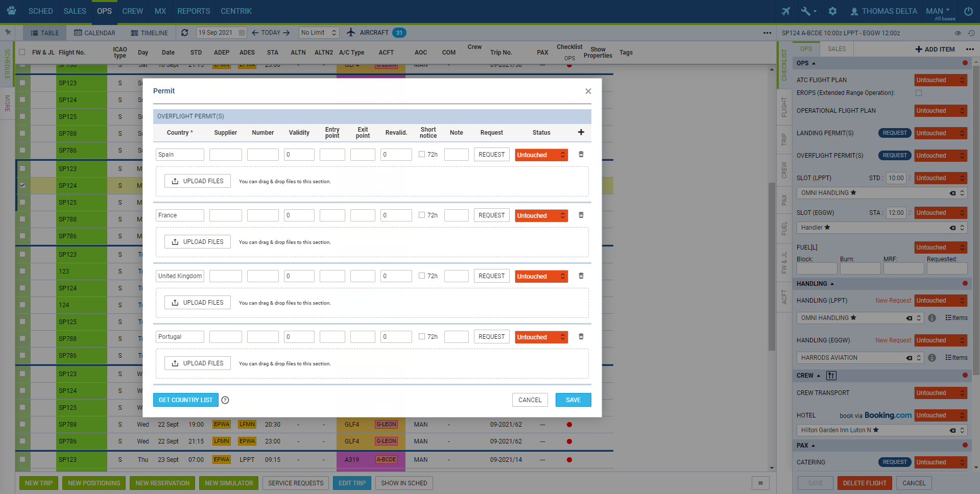Add a new overflight permit row
980x494 pixels.
coord(581,132)
